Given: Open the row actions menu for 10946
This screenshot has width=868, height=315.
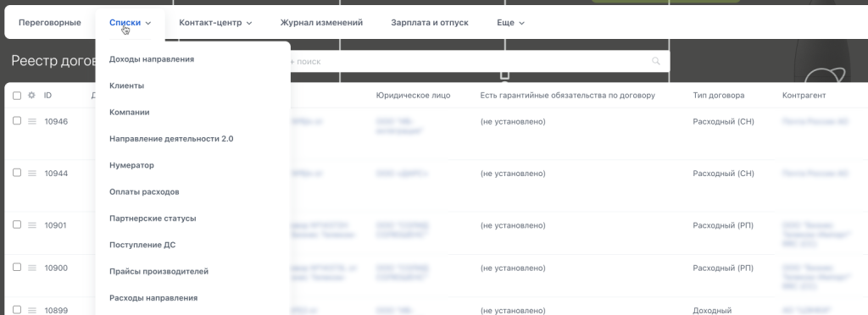Looking at the screenshot, I should click(x=32, y=122).
